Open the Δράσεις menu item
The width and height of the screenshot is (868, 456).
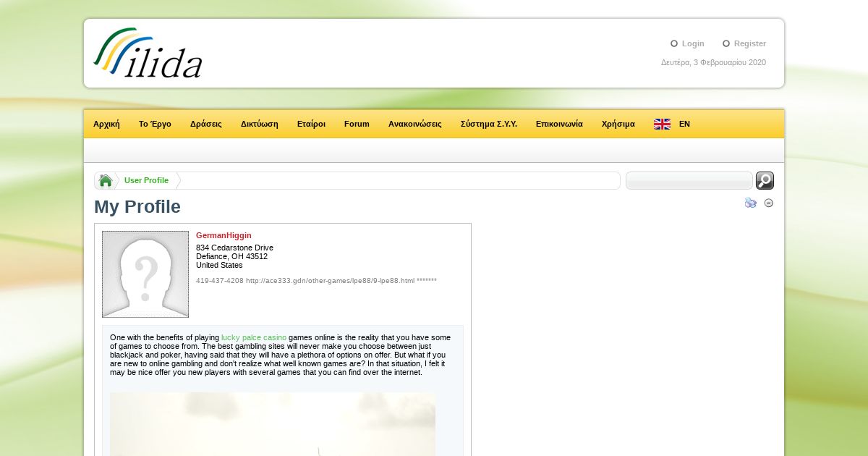click(x=206, y=124)
